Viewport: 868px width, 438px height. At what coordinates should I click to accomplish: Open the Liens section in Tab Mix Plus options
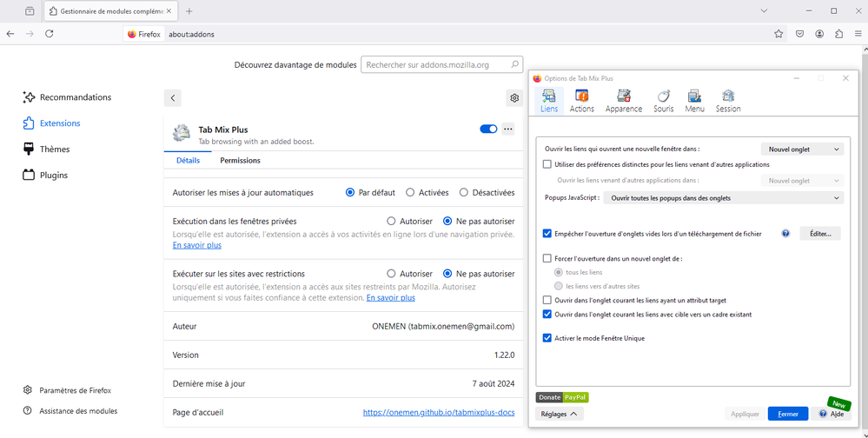click(548, 100)
